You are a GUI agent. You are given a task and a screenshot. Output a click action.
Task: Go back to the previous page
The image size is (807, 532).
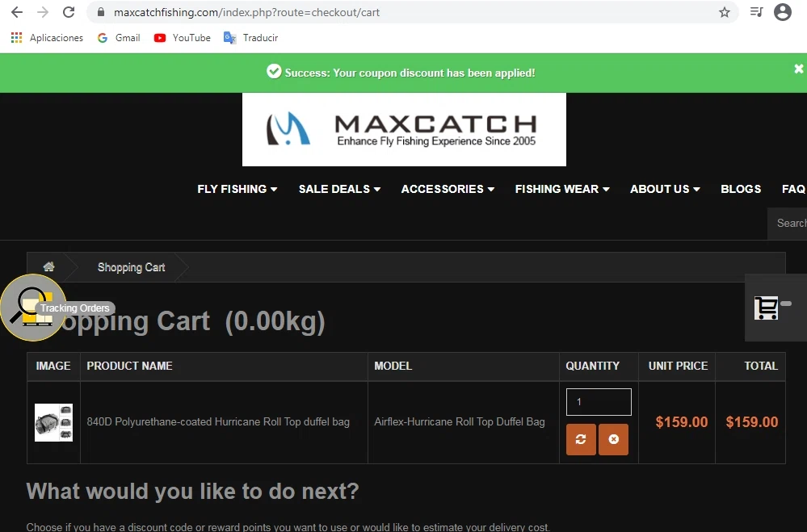tap(16, 12)
